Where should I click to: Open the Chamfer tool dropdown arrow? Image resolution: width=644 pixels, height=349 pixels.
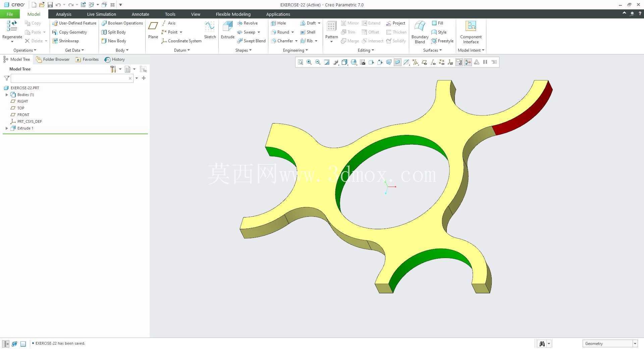tap(296, 41)
